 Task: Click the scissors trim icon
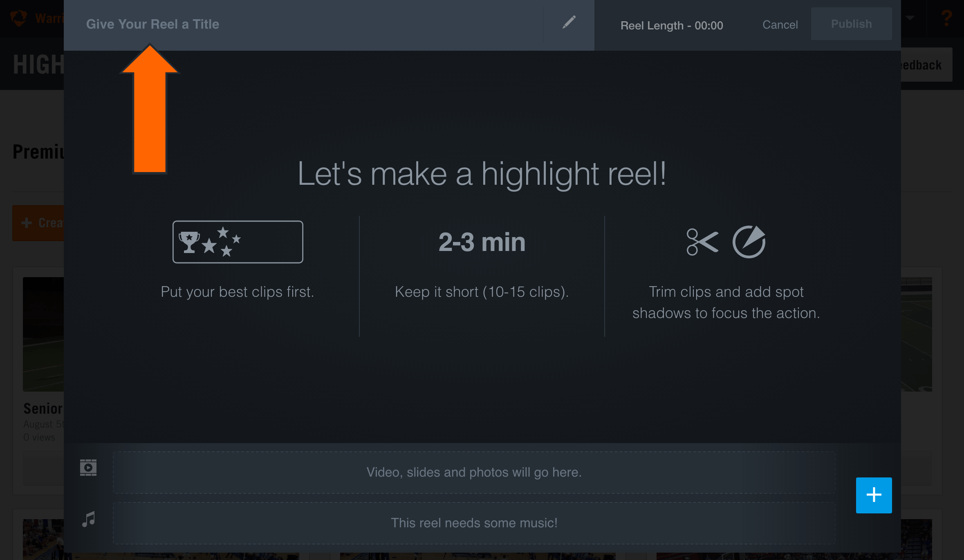tap(702, 241)
